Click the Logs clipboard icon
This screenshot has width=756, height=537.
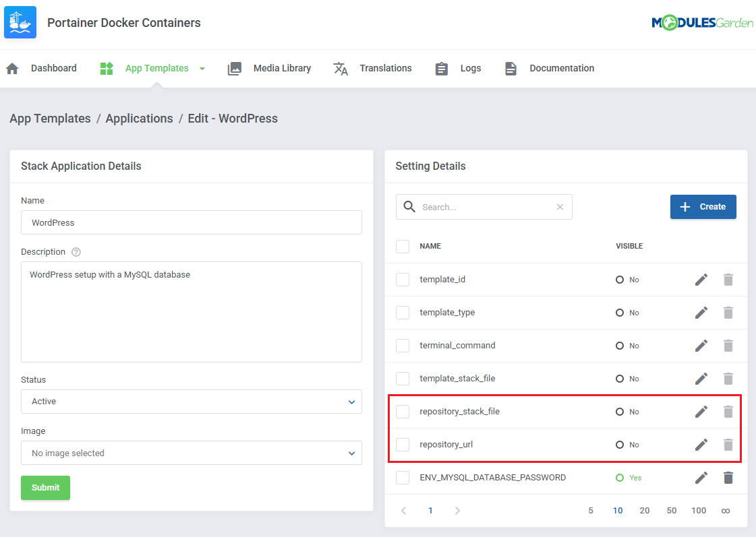[x=442, y=69]
